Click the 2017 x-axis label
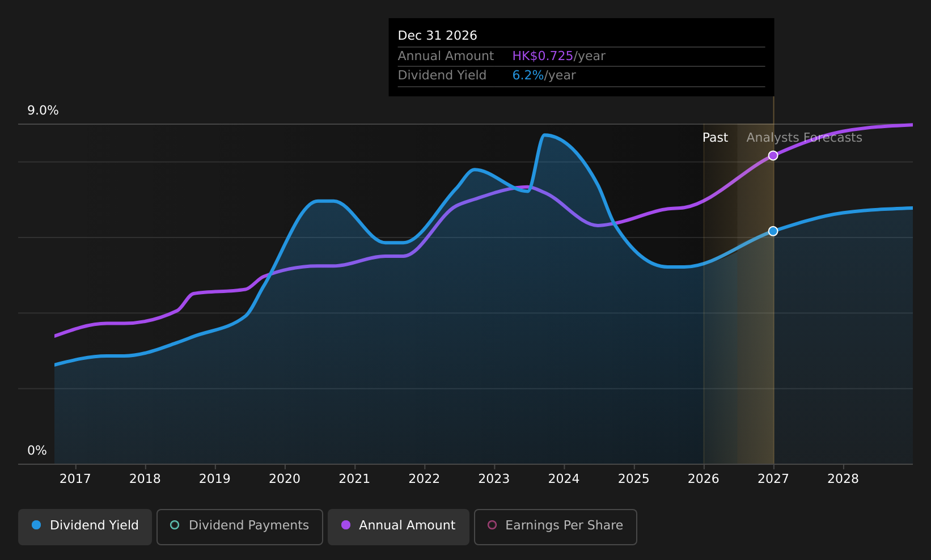This screenshot has height=560, width=931. click(x=75, y=479)
